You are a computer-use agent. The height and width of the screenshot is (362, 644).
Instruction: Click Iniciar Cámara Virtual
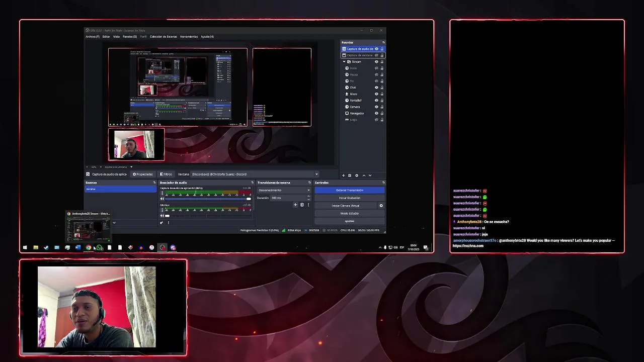pyautogui.click(x=346, y=206)
